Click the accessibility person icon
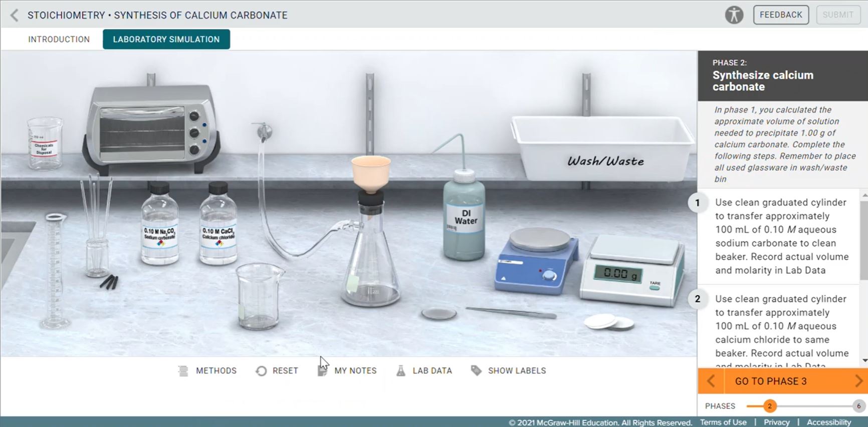This screenshot has width=868, height=427. pos(734,15)
